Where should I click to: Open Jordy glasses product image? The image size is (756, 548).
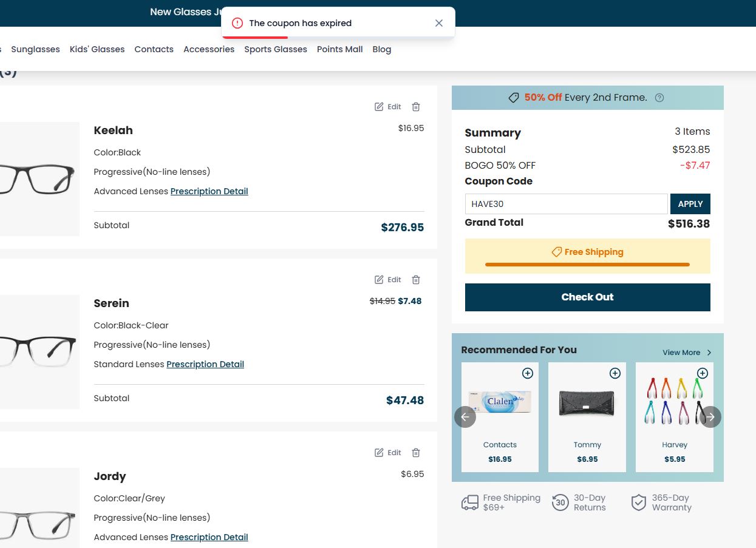click(39, 509)
